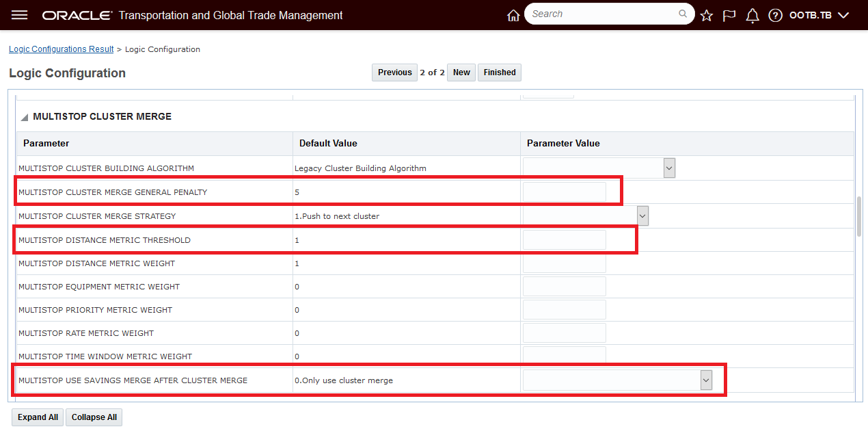
Task: Open Favorites star icon
Action: coord(707,16)
